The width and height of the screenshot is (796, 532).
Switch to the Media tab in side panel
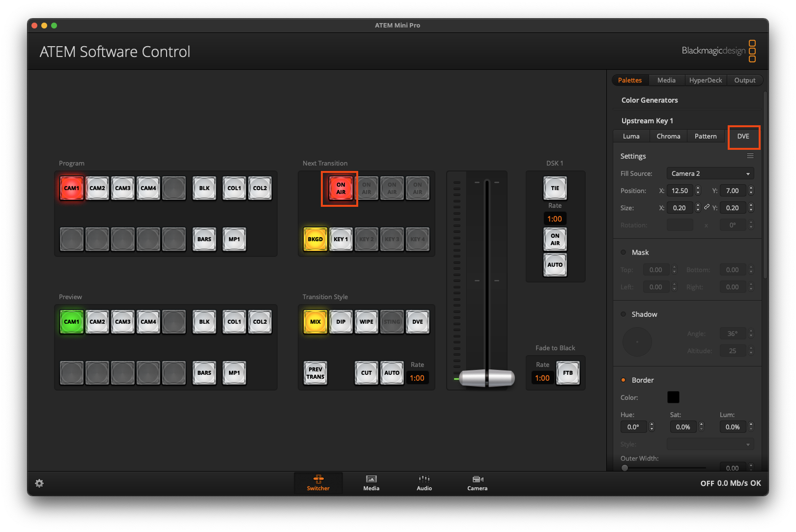(x=666, y=80)
